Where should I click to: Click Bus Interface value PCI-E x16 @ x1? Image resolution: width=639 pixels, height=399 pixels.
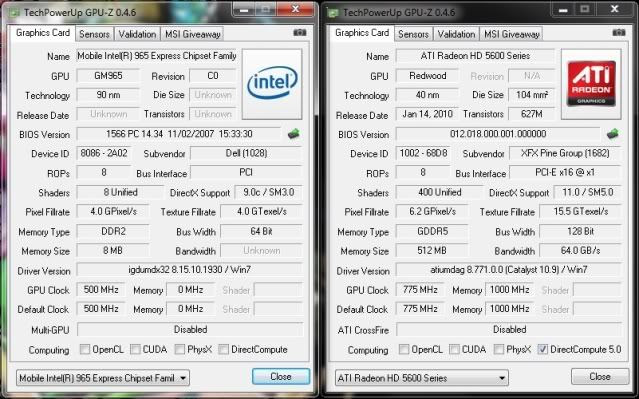[x=565, y=172]
